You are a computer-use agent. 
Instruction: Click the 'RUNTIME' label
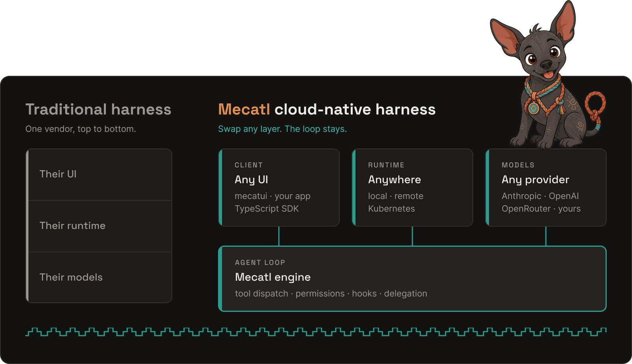pyautogui.click(x=386, y=165)
